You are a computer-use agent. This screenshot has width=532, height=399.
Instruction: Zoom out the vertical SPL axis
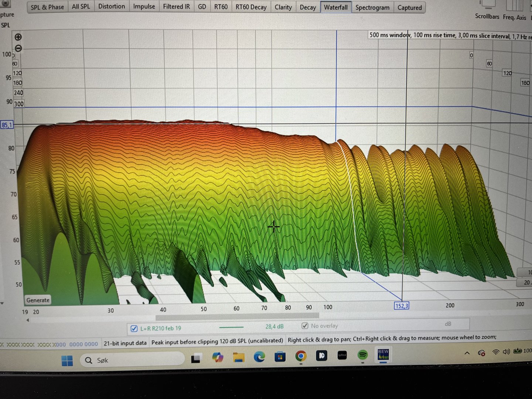pos(18,48)
